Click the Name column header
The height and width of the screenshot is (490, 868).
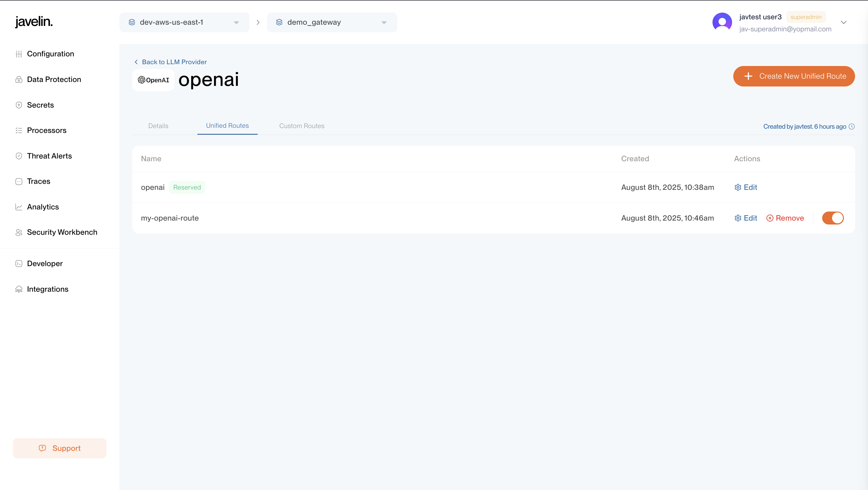click(x=151, y=159)
